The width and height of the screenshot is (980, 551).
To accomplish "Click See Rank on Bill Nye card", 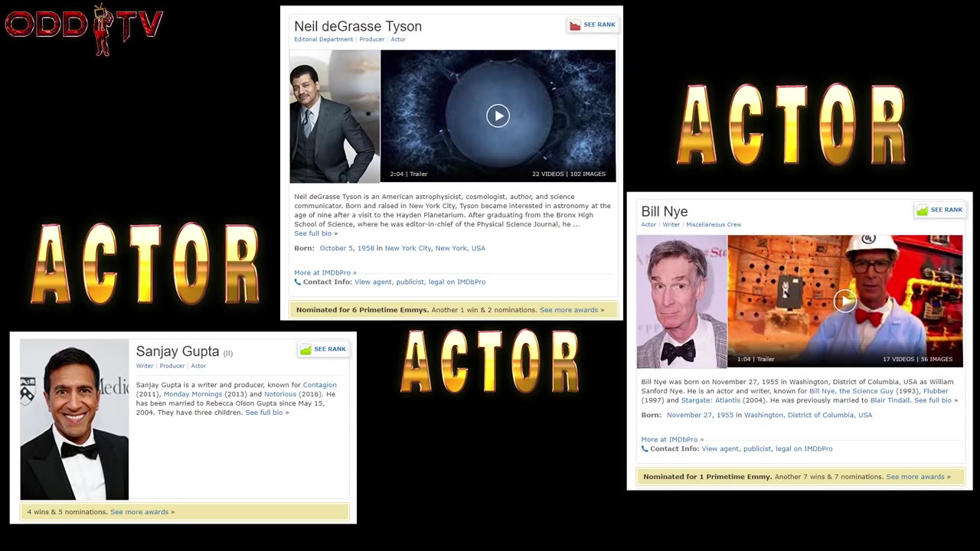I will pyautogui.click(x=939, y=210).
